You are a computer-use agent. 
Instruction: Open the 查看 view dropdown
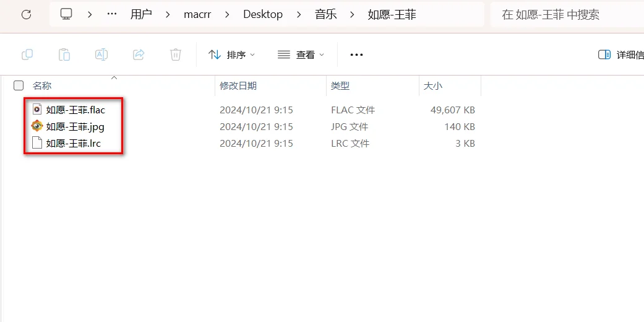point(301,54)
